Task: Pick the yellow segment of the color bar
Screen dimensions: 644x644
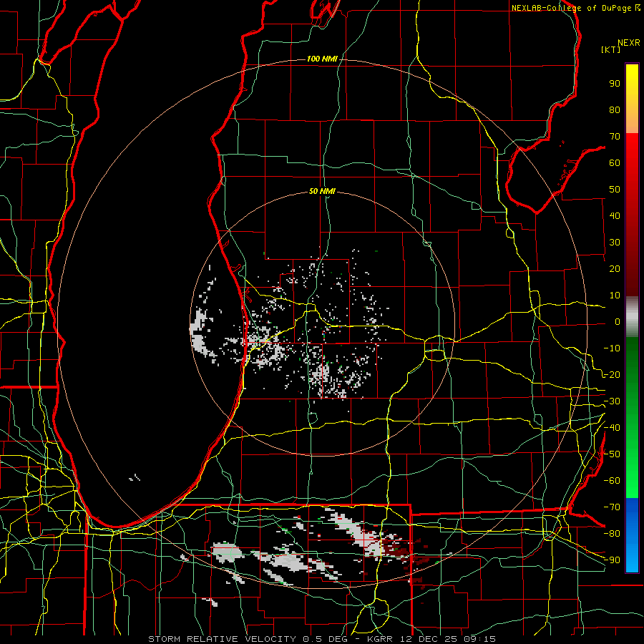Action: coord(632,99)
